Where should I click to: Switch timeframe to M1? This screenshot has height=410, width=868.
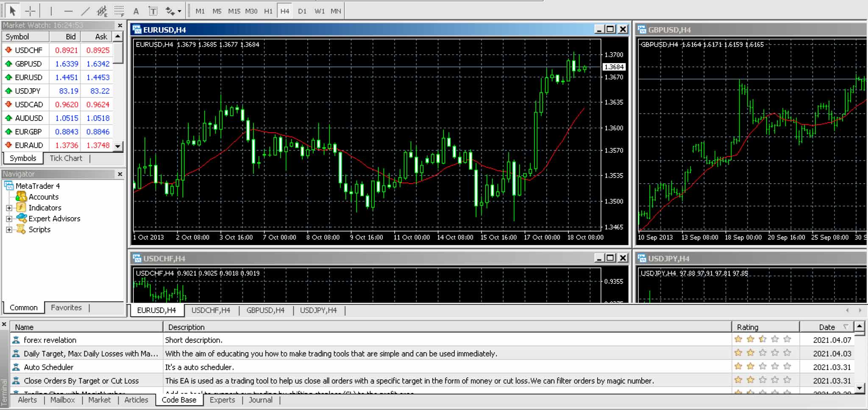200,11
